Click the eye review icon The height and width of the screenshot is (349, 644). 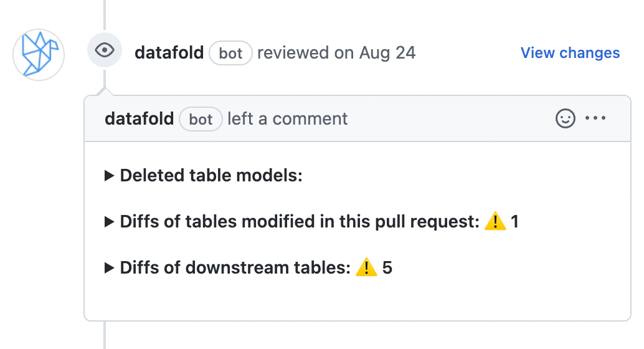click(x=105, y=51)
